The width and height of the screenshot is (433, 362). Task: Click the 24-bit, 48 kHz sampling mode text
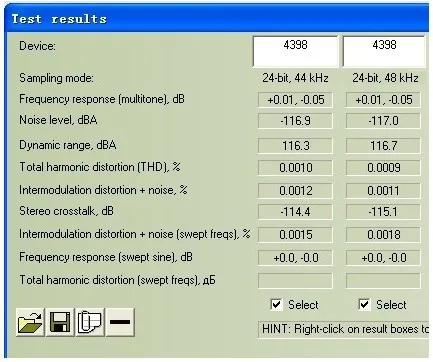[x=385, y=78]
